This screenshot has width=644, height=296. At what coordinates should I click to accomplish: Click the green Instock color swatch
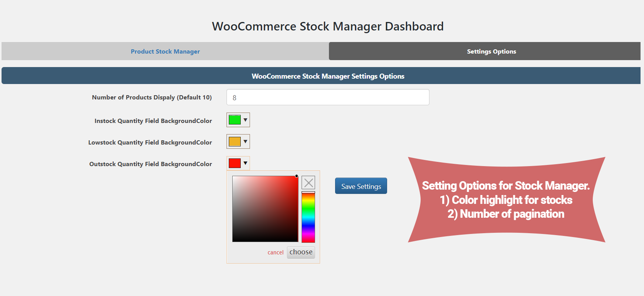(235, 120)
